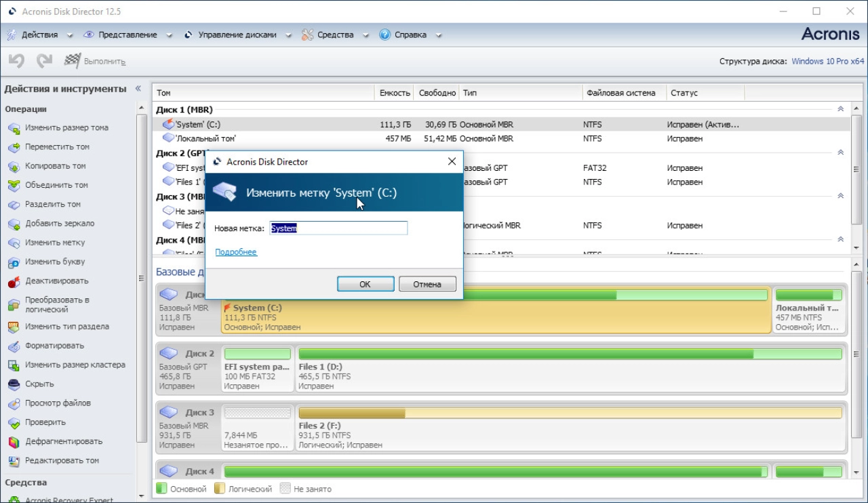Screen dimensions: 868x503
Task: Collapse the Диск 3 group in the volume list
Action: coord(840,196)
